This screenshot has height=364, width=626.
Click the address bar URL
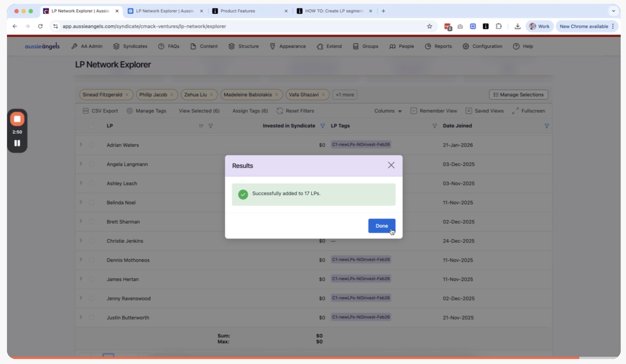[144, 26]
